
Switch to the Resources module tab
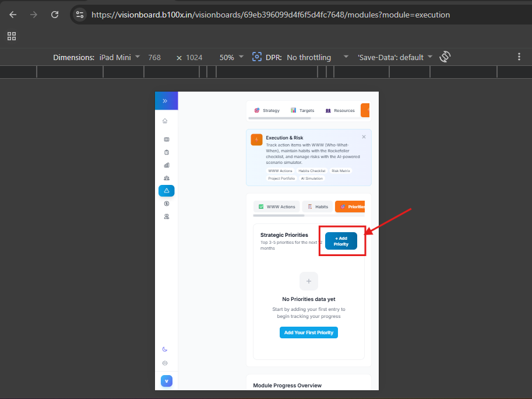click(x=340, y=110)
